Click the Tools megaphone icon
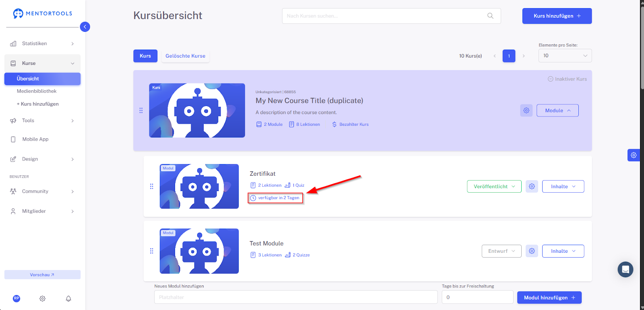Screen dimensions: 644x310 13,121
